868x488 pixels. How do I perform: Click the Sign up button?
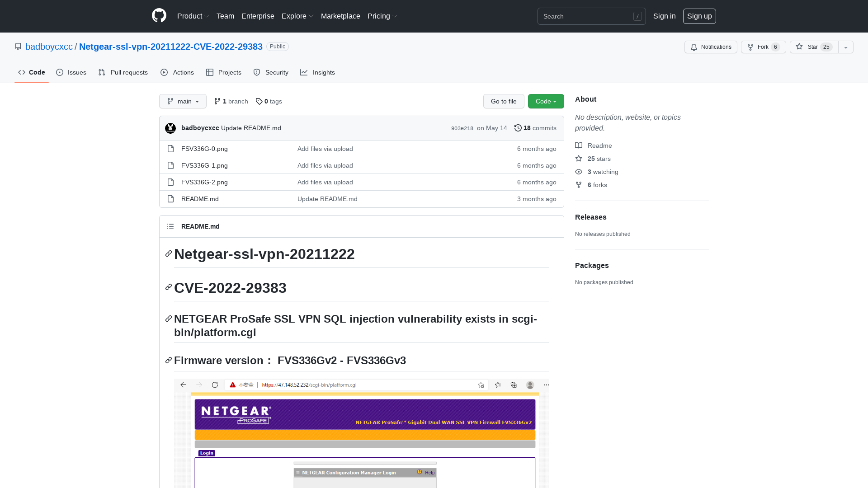tap(699, 16)
